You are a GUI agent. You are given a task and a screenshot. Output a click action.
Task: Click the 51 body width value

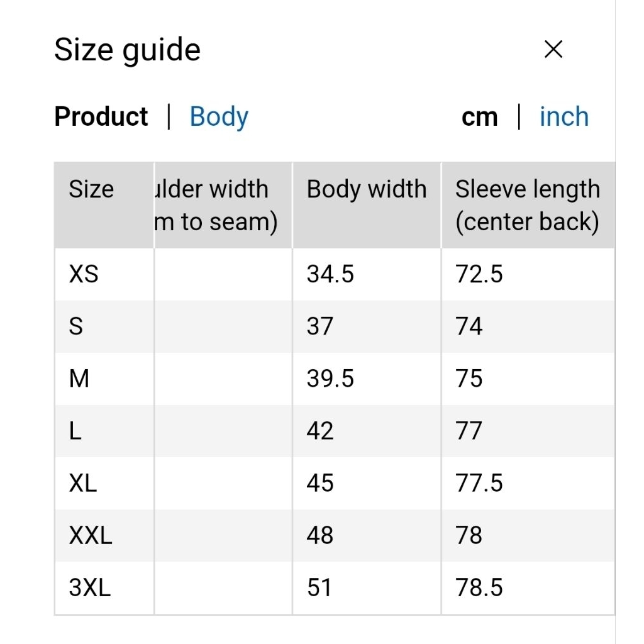pyautogui.click(x=319, y=587)
